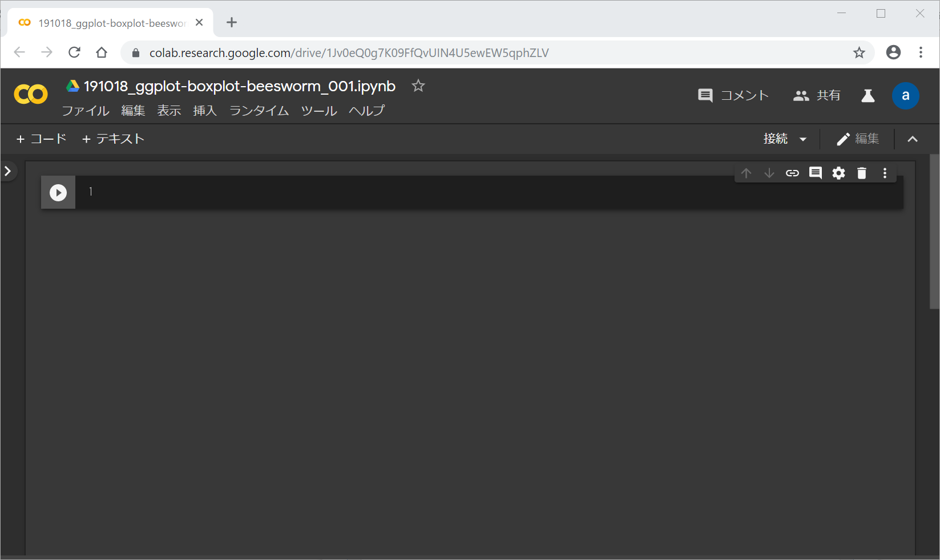The image size is (940, 560).
Task: Open the cell's three-dot more options
Action: 885,173
